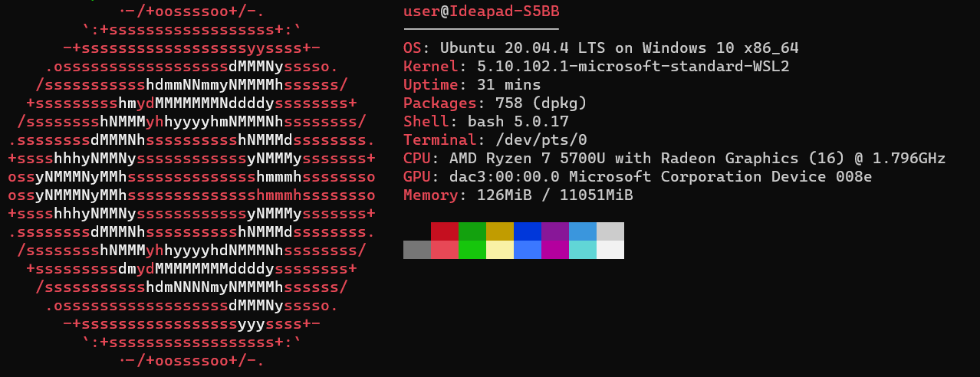Click the OS line showing Ubuntu 20.04.4
The image size is (980, 377).
(601, 48)
